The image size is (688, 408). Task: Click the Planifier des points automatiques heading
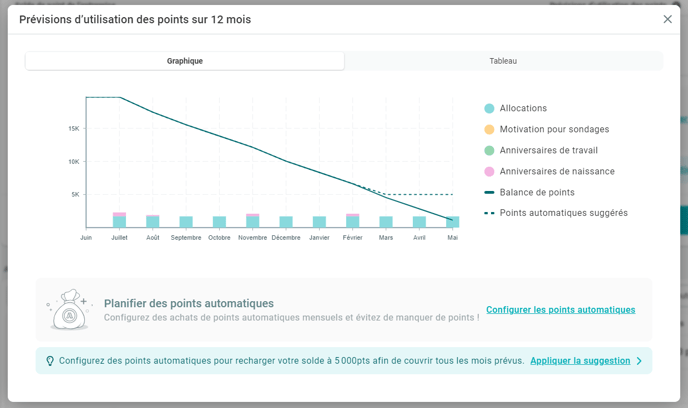tap(189, 303)
